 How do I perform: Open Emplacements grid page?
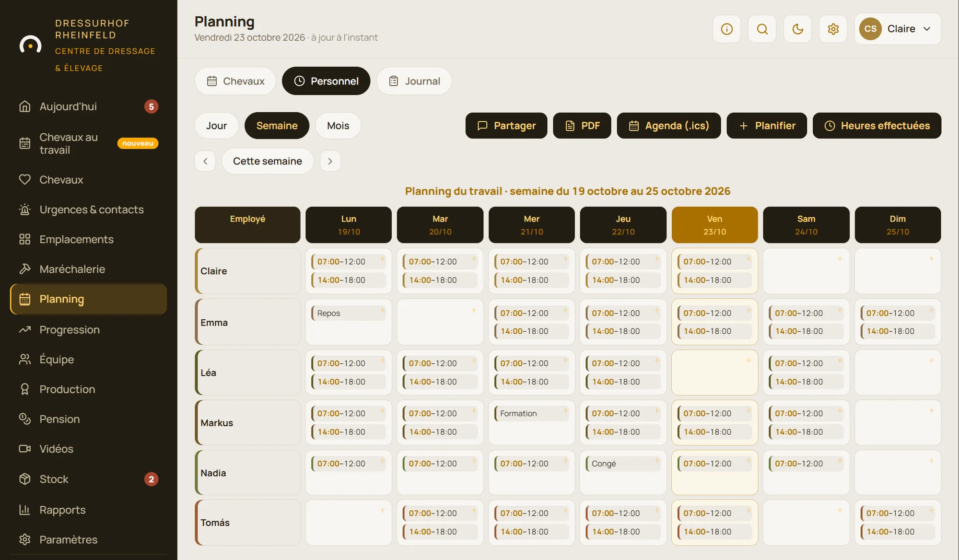(x=89, y=239)
